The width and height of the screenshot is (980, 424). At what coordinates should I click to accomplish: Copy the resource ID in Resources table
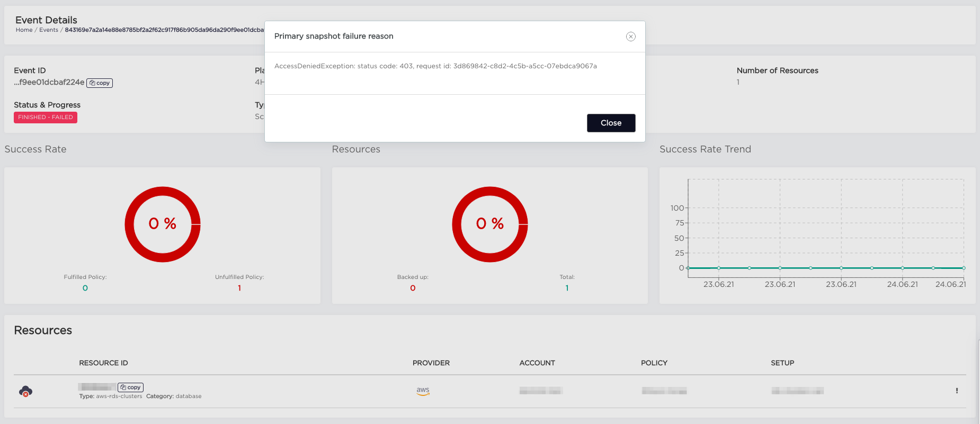click(x=130, y=387)
